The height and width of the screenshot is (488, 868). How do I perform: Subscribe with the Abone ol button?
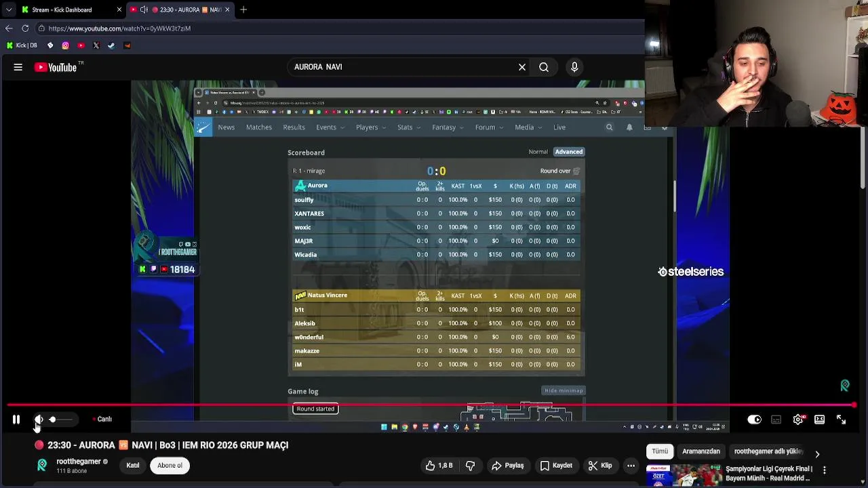tap(170, 466)
